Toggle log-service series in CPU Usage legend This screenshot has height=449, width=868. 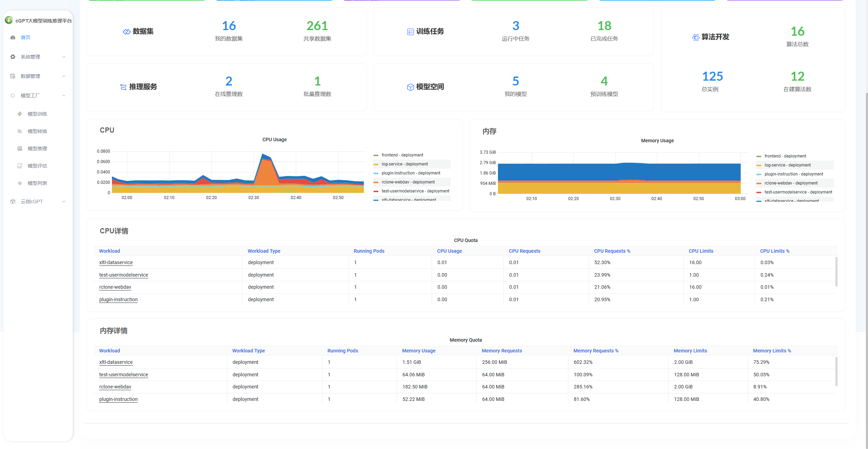404,164
